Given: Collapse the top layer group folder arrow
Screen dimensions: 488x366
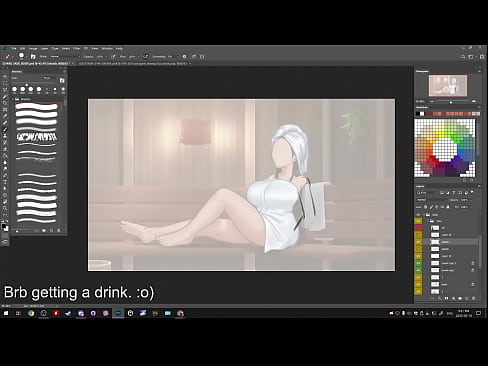Looking at the screenshot, I should [x=424, y=214].
